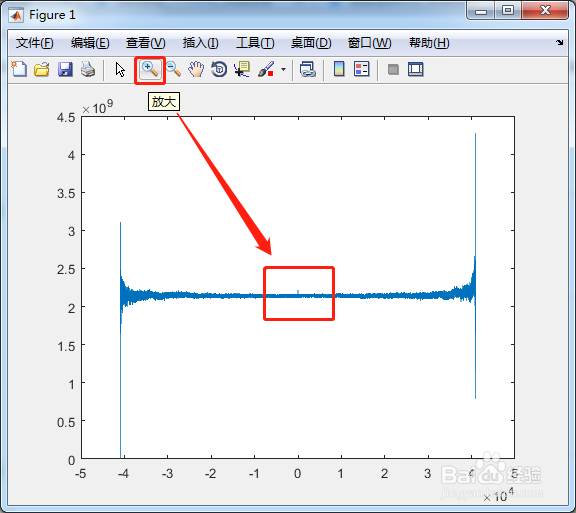Open the 文件(F) menu

pyautogui.click(x=35, y=43)
